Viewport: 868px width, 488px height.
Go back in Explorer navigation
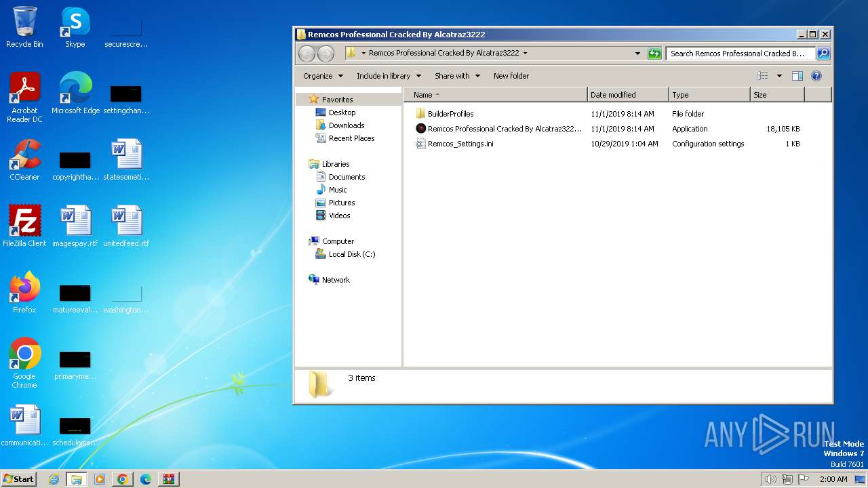[x=307, y=54]
